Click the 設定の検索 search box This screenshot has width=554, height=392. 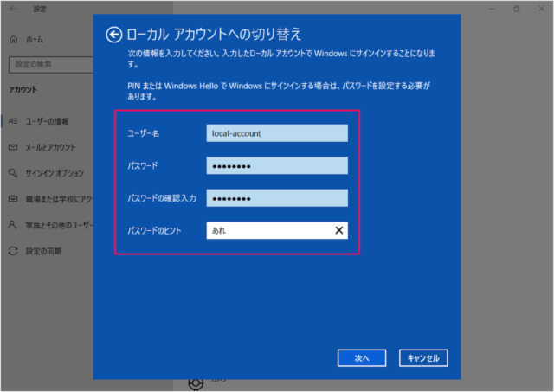point(51,64)
